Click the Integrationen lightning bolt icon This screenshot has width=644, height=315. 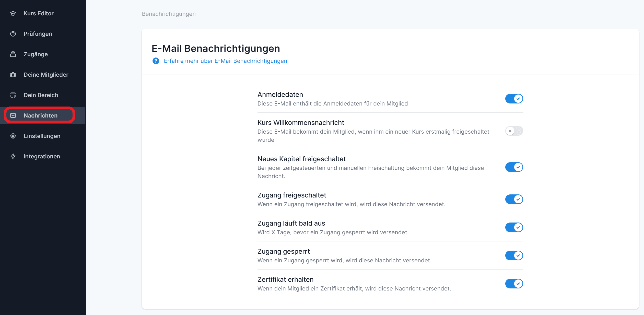pyautogui.click(x=13, y=156)
